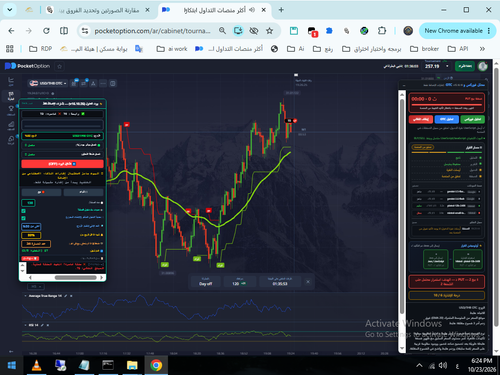This screenshot has height=375, width=500.
Task: Click the star icon beside PocketOption logo
Action: 60,66
